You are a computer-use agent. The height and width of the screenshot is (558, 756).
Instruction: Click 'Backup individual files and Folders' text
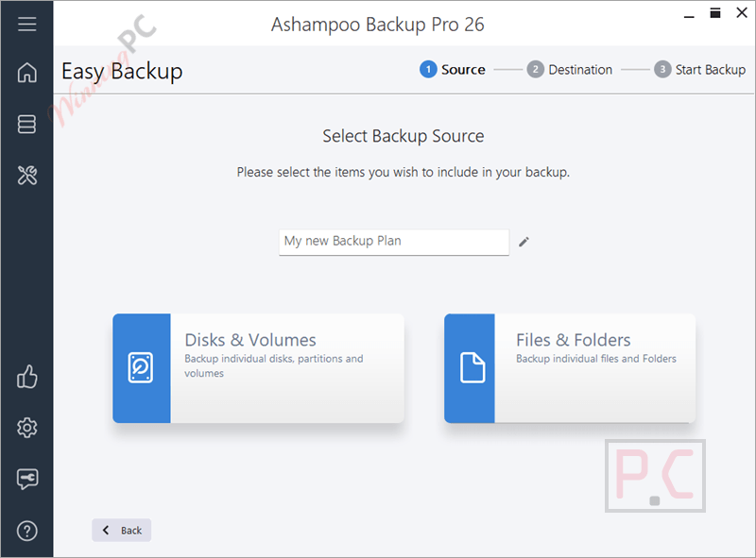coord(596,359)
